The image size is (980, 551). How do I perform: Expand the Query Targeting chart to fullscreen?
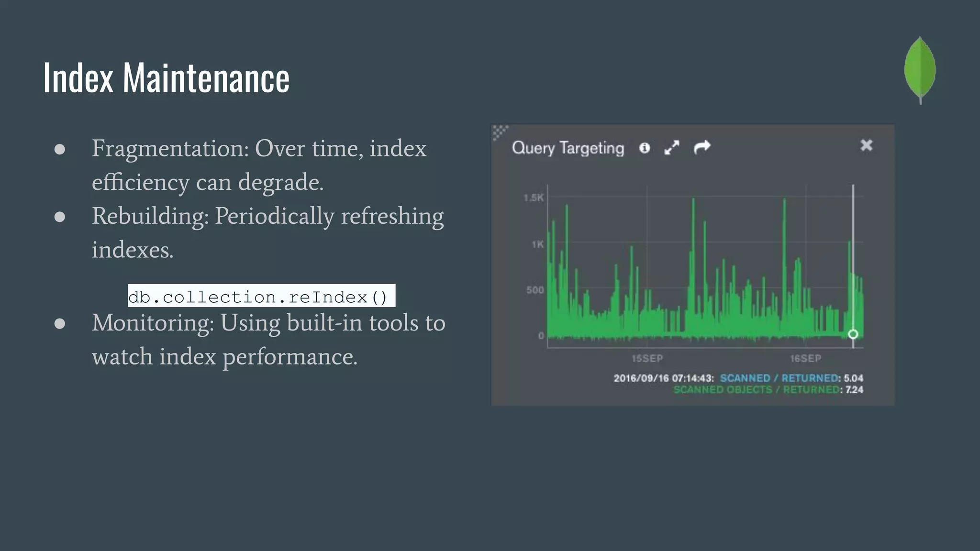click(x=672, y=148)
